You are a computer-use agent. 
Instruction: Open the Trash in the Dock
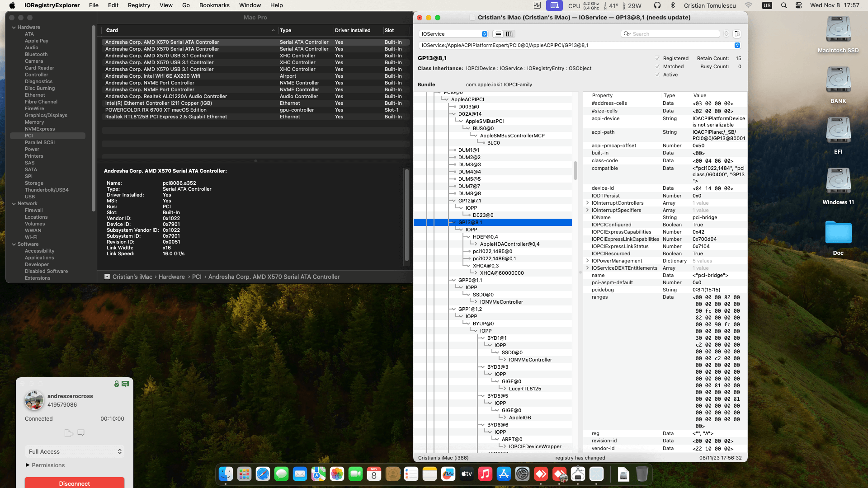(x=642, y=474)
